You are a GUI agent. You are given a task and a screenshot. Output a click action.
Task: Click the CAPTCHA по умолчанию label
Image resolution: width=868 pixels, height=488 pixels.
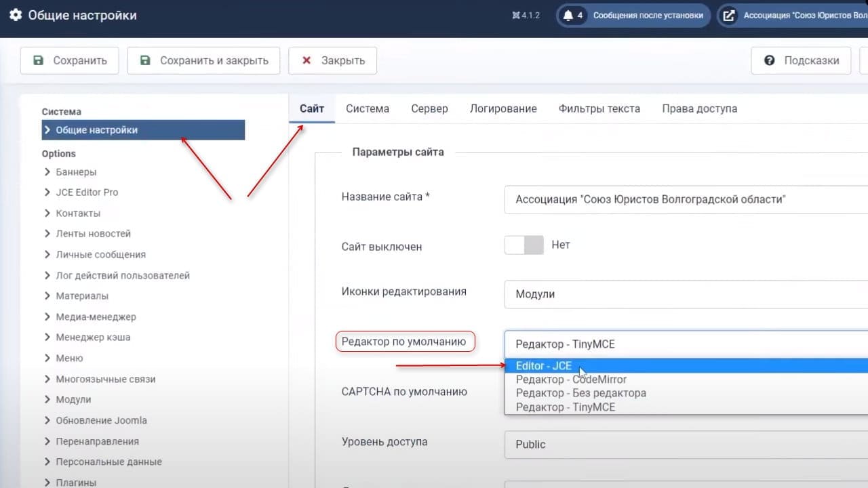404,392
